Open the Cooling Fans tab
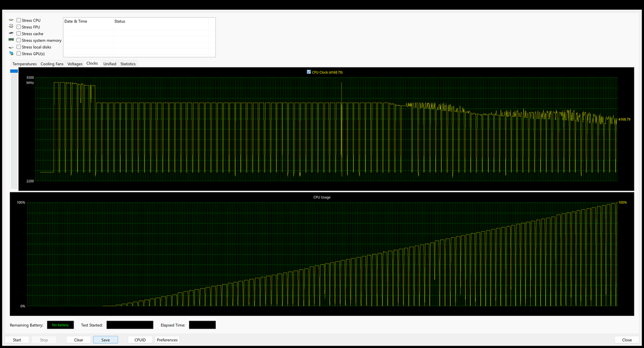644x348 pixels. tap(52, 63)
